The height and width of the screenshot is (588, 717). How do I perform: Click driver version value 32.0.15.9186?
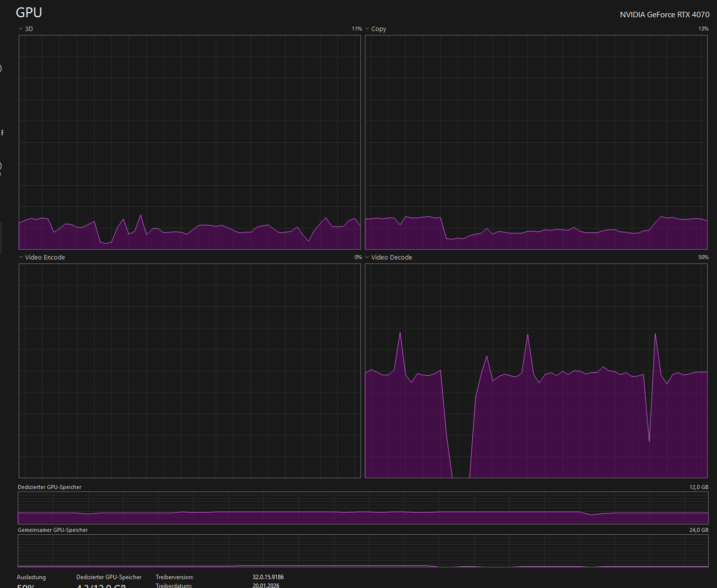268,577
